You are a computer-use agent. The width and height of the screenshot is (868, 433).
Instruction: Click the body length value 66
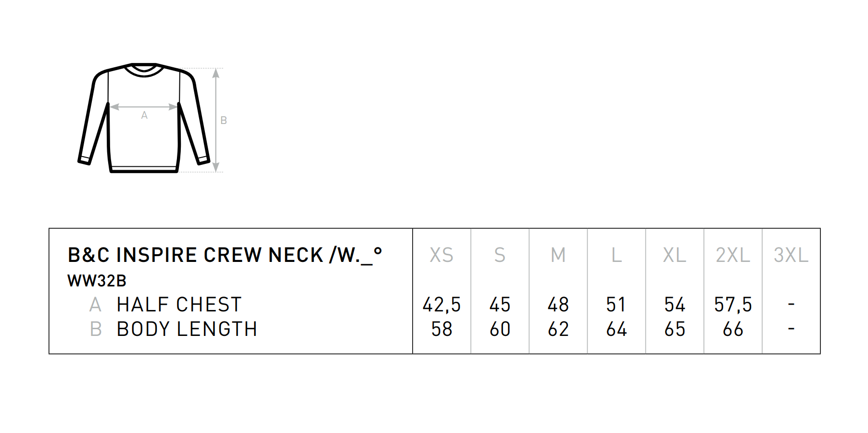tap(733, 329)
